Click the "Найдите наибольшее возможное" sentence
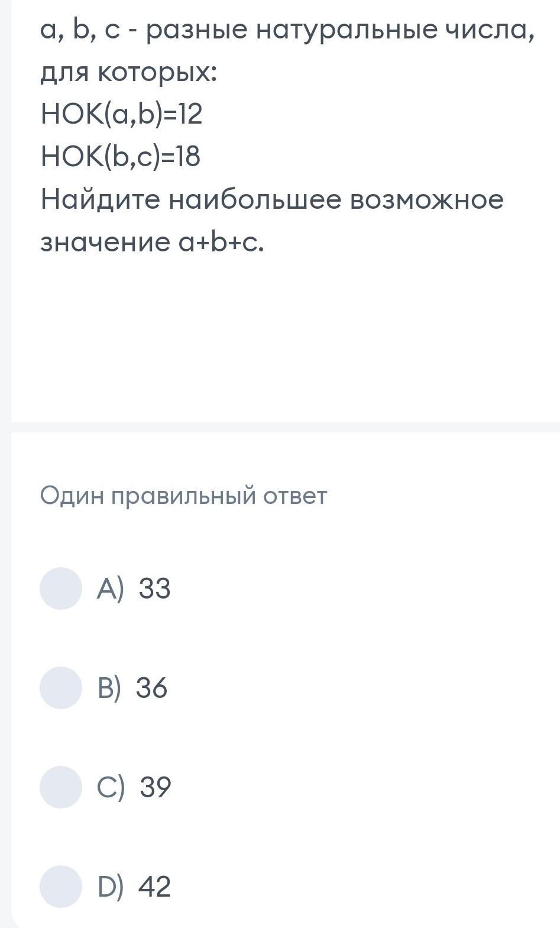This screenshot has width=560, height=928. 272,199
